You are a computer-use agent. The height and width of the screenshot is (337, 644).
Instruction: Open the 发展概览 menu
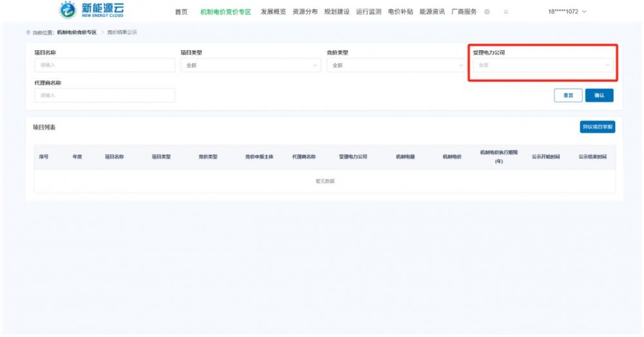[x=273, y=12]
